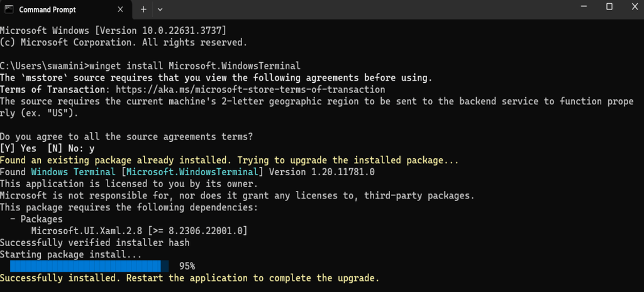Open a new tab with plus button
This screenshot has height=292, width=644.
tap(143, 9)
